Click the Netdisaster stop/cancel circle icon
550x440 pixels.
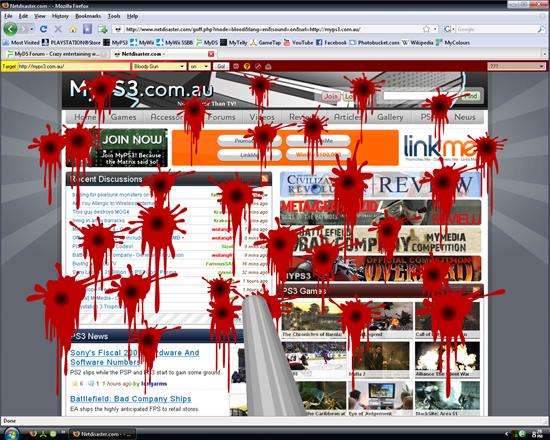[258, 66]
